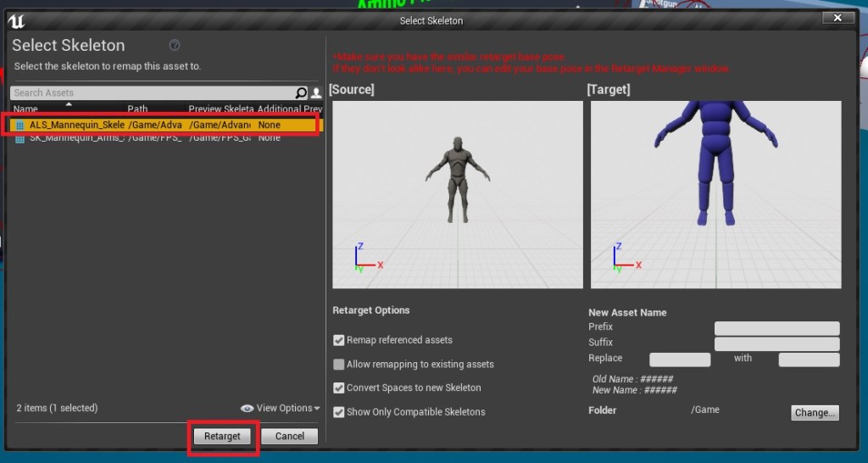Screen dimensions: 868x463
Task: Focus the Search Assets field
Action: [x=153, y=93]
